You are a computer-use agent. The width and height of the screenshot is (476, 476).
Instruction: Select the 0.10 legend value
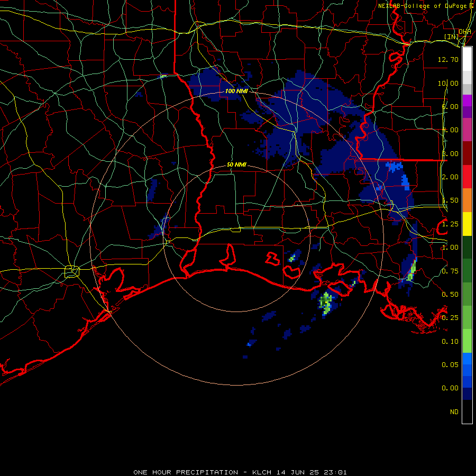[450, 342]
